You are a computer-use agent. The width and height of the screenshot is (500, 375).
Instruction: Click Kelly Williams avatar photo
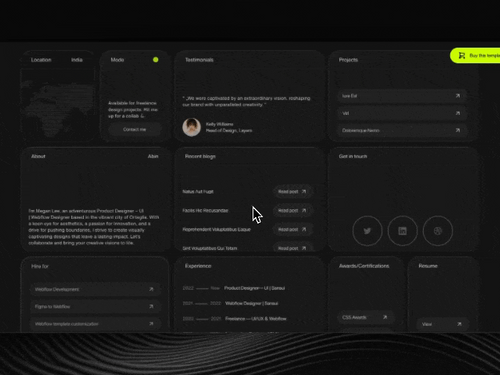[x=192, y=127]
